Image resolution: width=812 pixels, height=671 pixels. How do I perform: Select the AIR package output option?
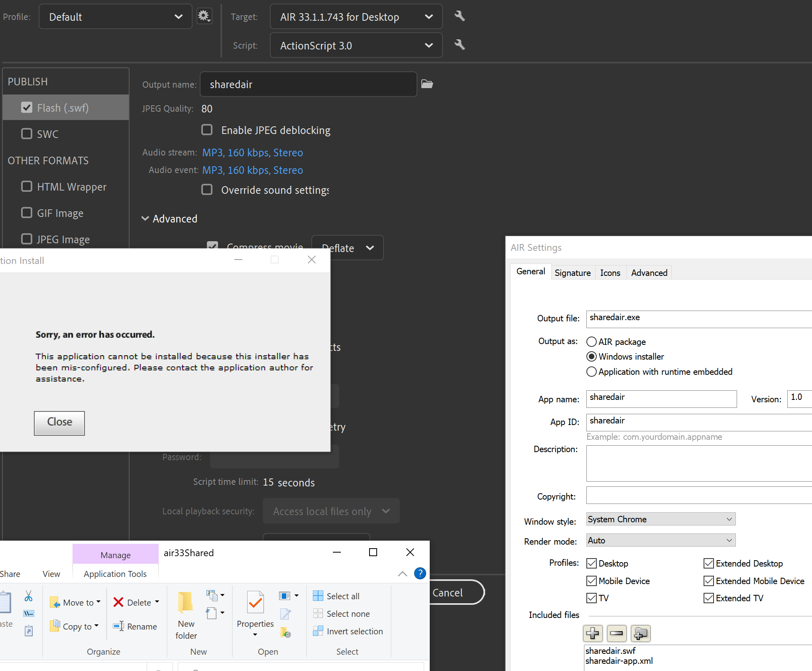click(x=592, y=342)
